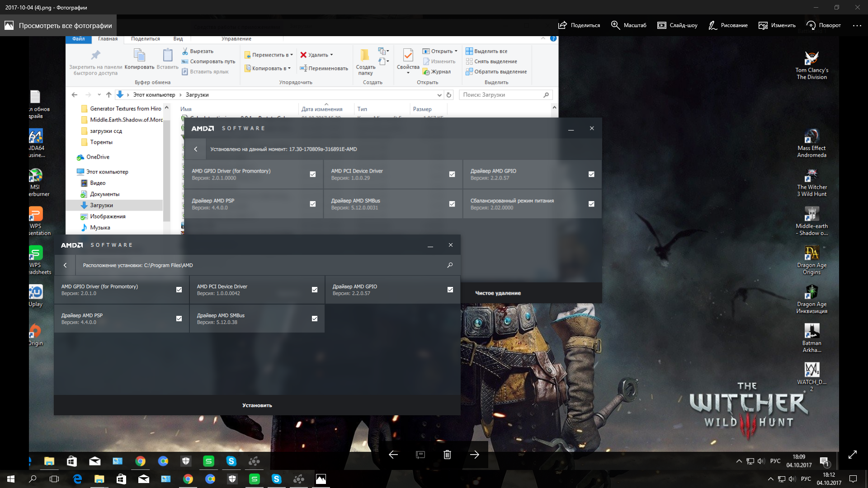Open the Zoom magnifier tool

(x=615, y=25)
